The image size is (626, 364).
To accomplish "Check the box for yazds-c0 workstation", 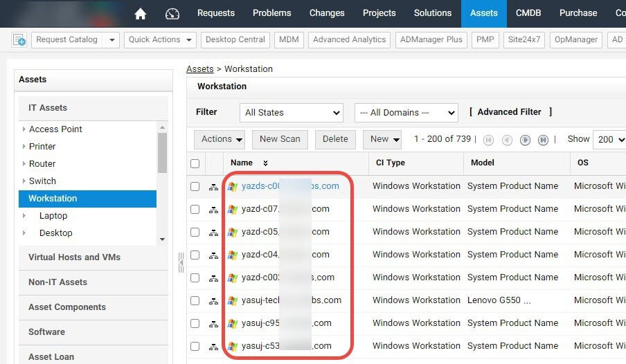I will 195,186.
